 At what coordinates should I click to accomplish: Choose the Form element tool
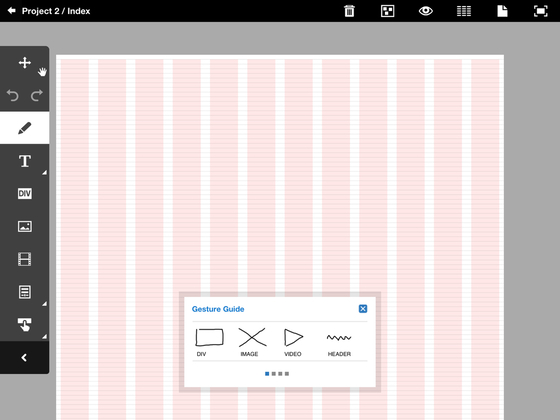click(25, 292)
